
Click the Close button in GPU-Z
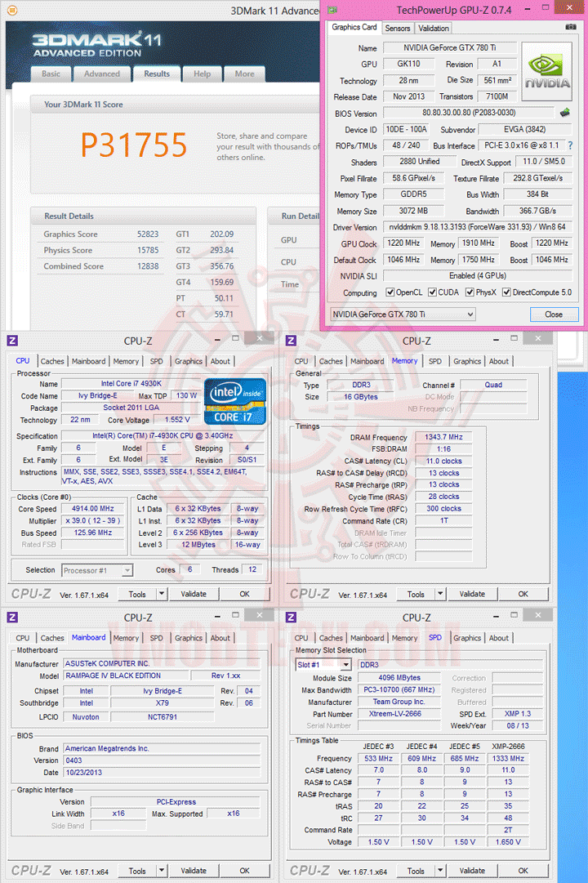(554, 314)
